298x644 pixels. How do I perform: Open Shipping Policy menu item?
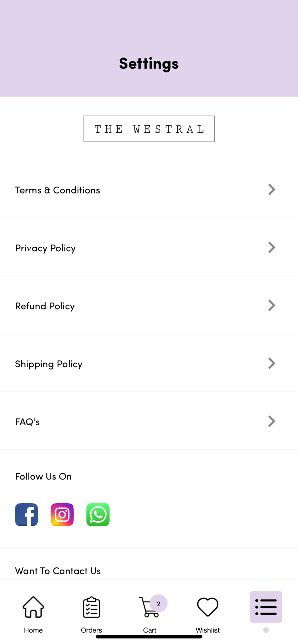click(49, 364)
